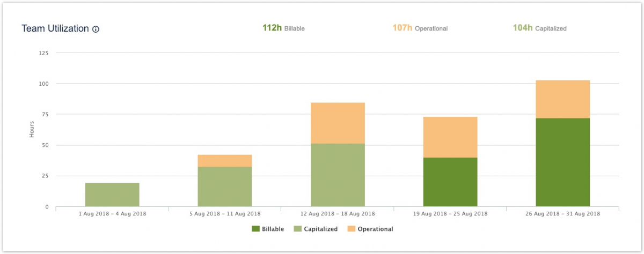The height and width of the screenshot is (254, 644).
Task: Click the Team Utilization chart title
Action: click(x=55, y=29)
